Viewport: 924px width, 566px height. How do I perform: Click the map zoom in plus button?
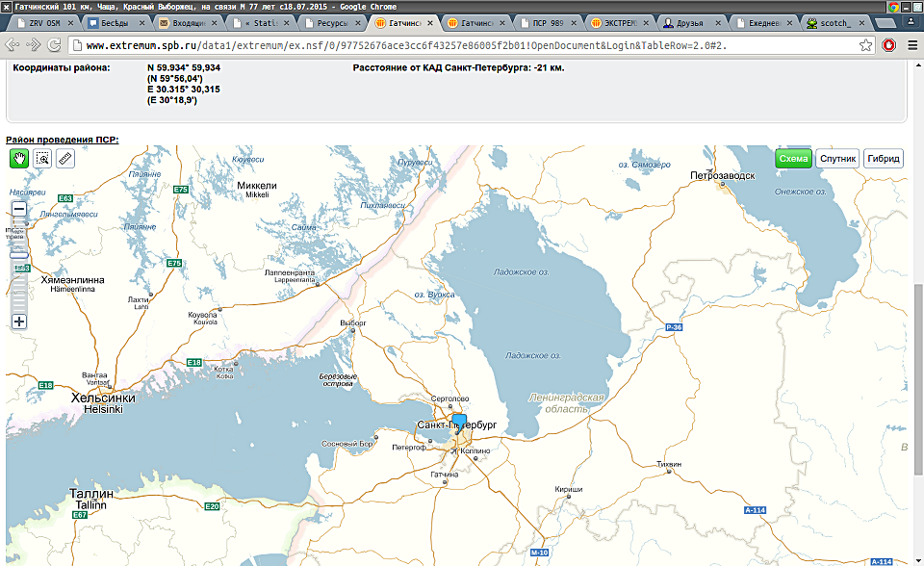click(18, 322)
